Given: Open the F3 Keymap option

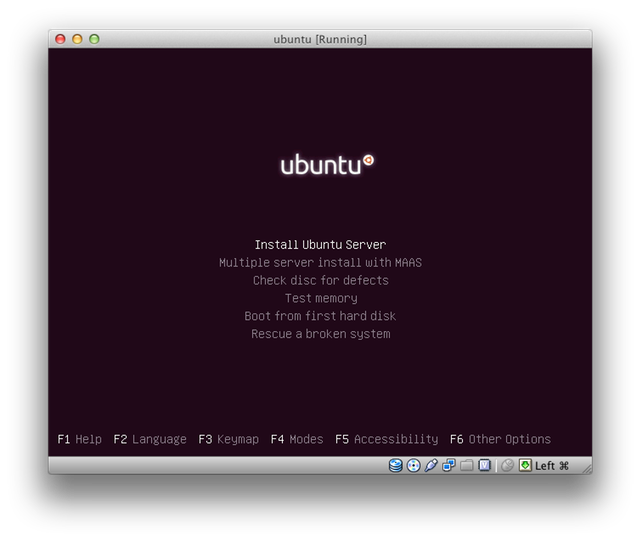Looking at the screenshot, I should (229, 439).
